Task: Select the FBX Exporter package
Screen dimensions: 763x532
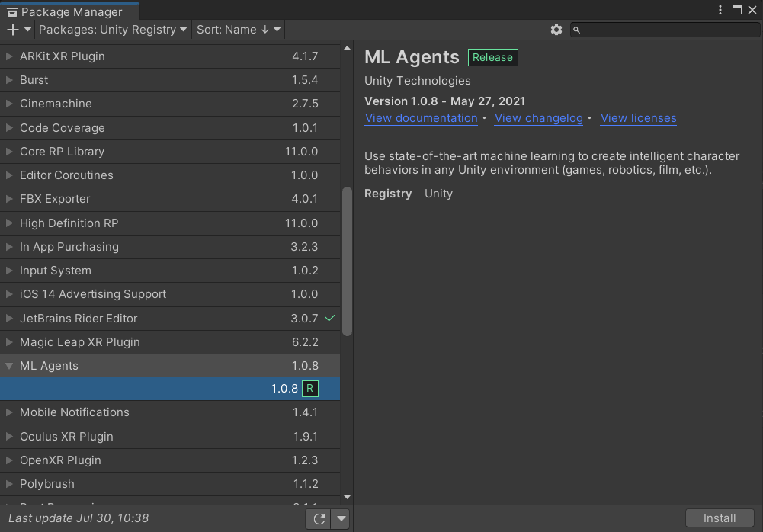Action: pos(170,199)
